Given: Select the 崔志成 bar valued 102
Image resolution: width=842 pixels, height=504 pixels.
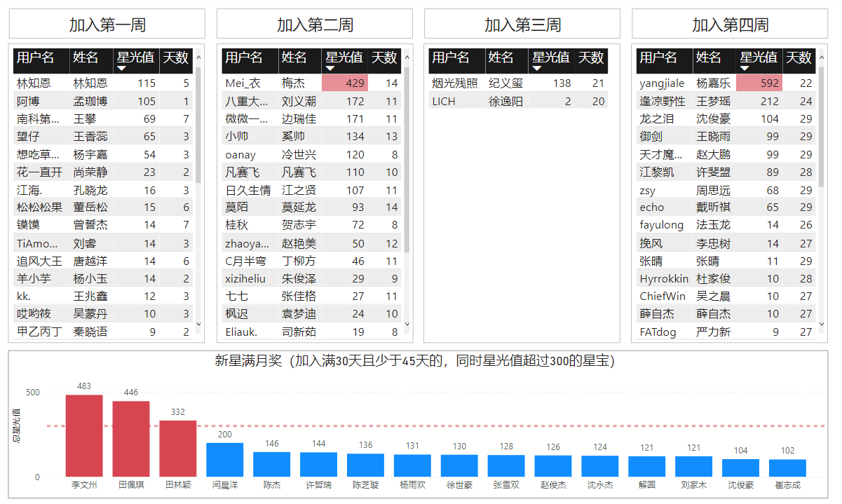Looking at the screenshot, I should 788,468.
